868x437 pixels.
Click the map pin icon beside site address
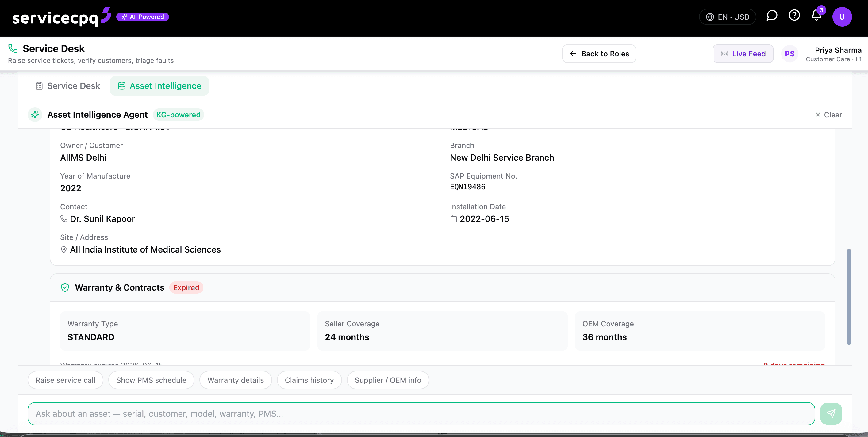[x=64, y=249]
